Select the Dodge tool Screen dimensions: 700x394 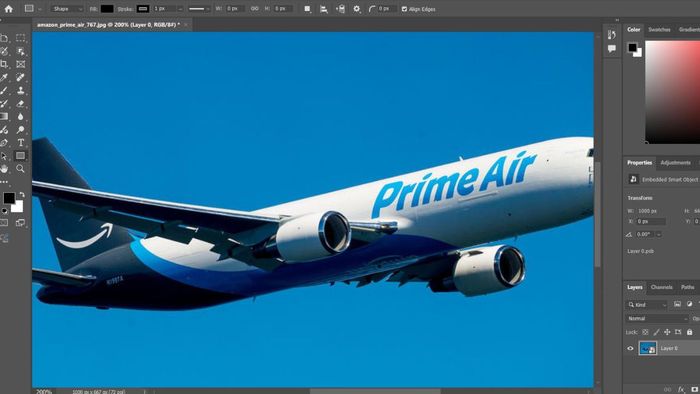[21, 130]
